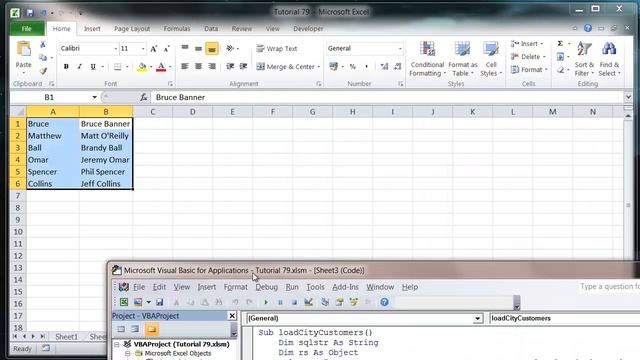Increase font size with Grow Font icon

pos(153,49)
